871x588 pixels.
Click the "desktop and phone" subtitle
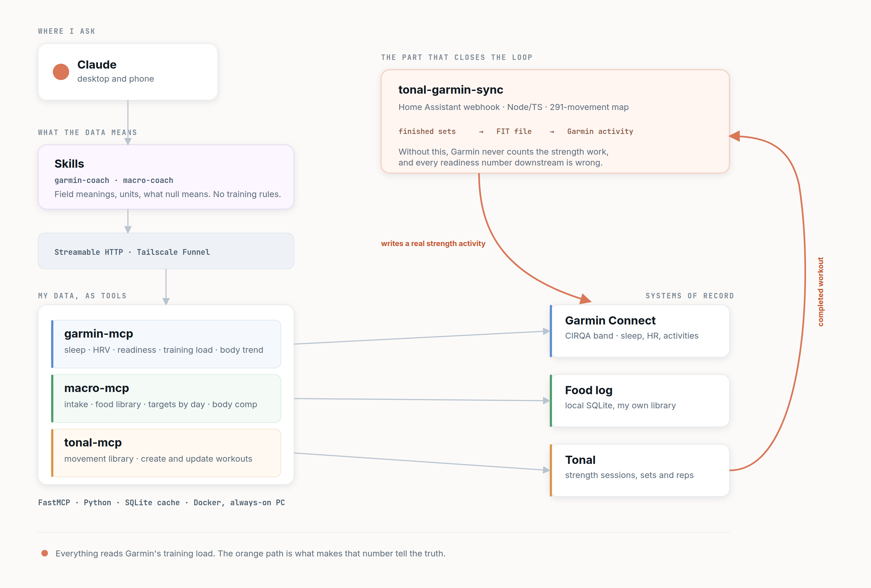click(115, 79)
